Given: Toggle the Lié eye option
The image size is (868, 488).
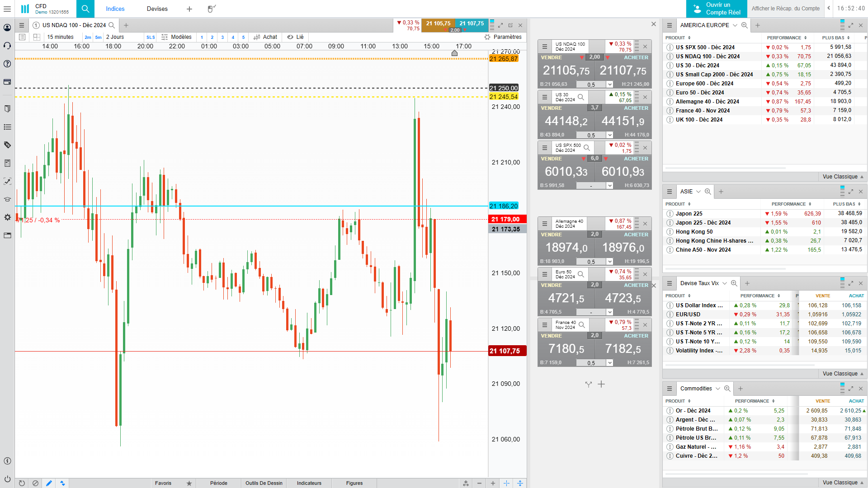Looking at the screenshot, I should click(x=296, y=37).
